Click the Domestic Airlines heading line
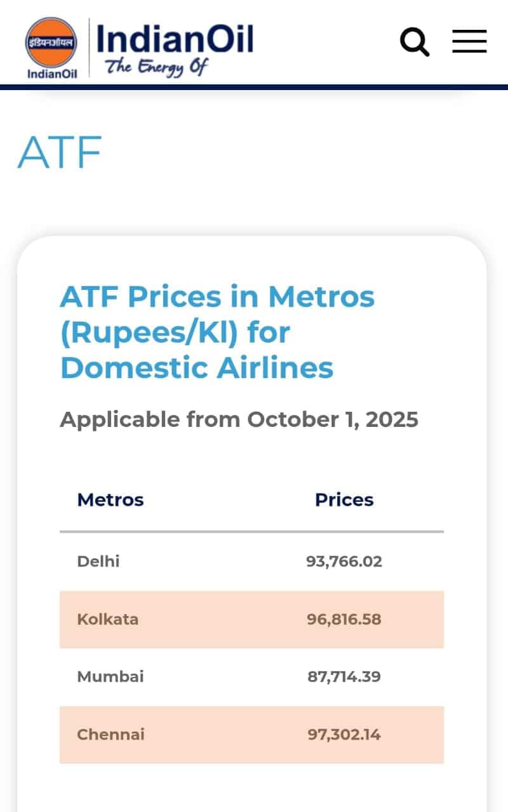The image size is (508, 812). [x=197, y=368]
